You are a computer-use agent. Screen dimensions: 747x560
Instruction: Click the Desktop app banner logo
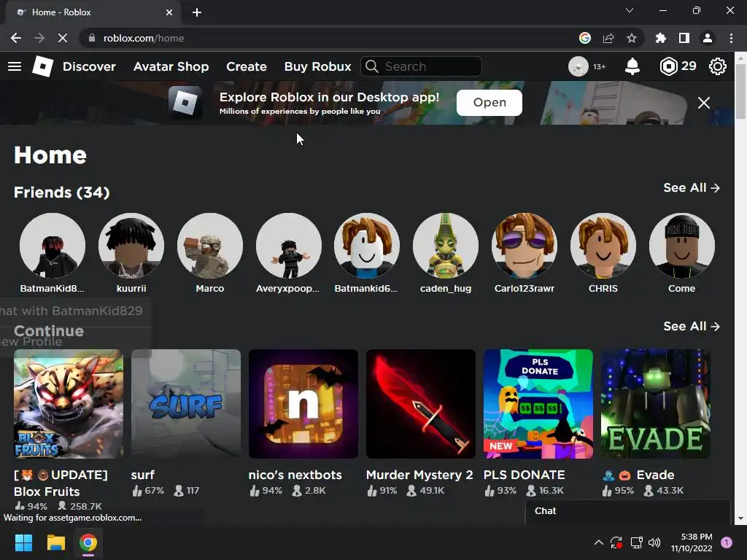[x=185, y=101]
